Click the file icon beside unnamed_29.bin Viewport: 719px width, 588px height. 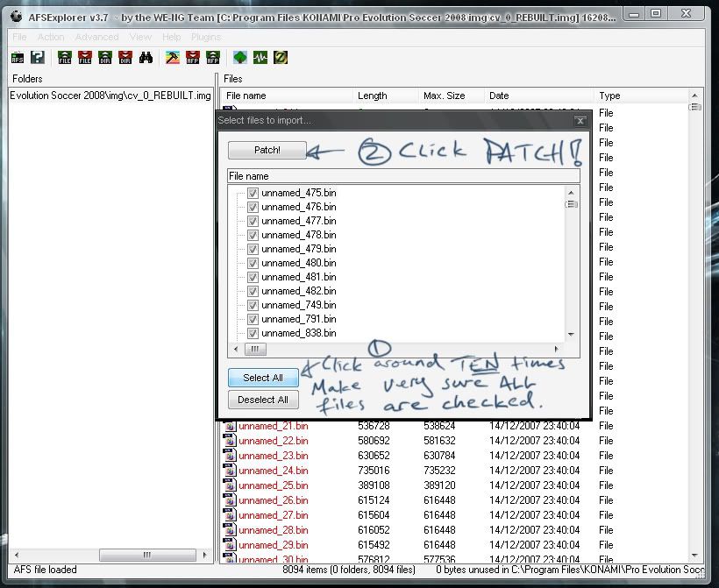click(x=230, y=545)
